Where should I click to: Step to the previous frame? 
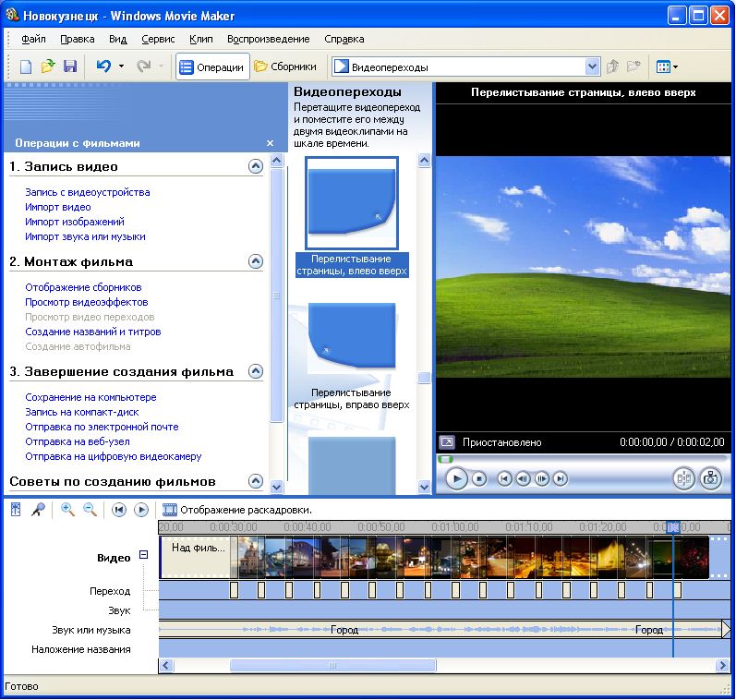tap(523, 479)
